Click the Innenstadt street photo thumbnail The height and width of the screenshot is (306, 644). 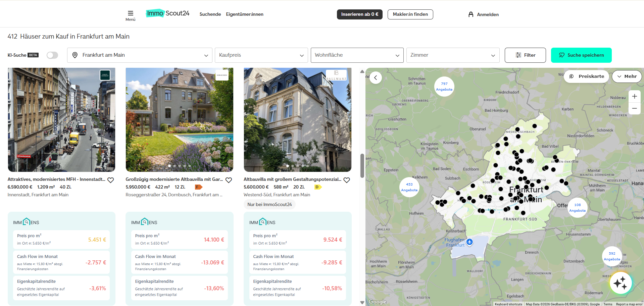tap(61, 120)
